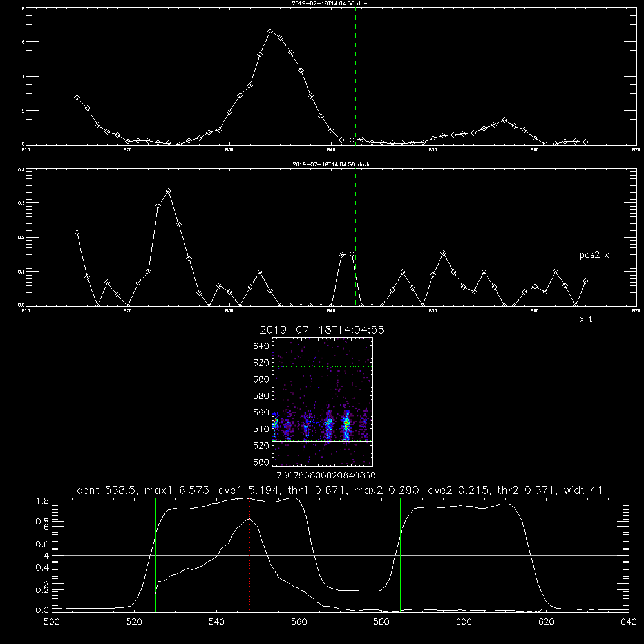Click the first diamond data point of dusk curve
Viewport: 644px width, 644px height.
(77, 232)
